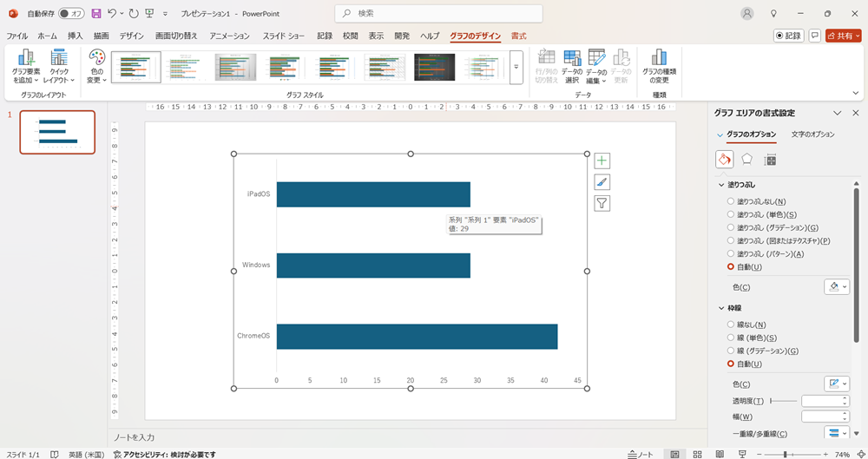
Task: Click the chart elements plus button
Action: [x=602, y=161]
